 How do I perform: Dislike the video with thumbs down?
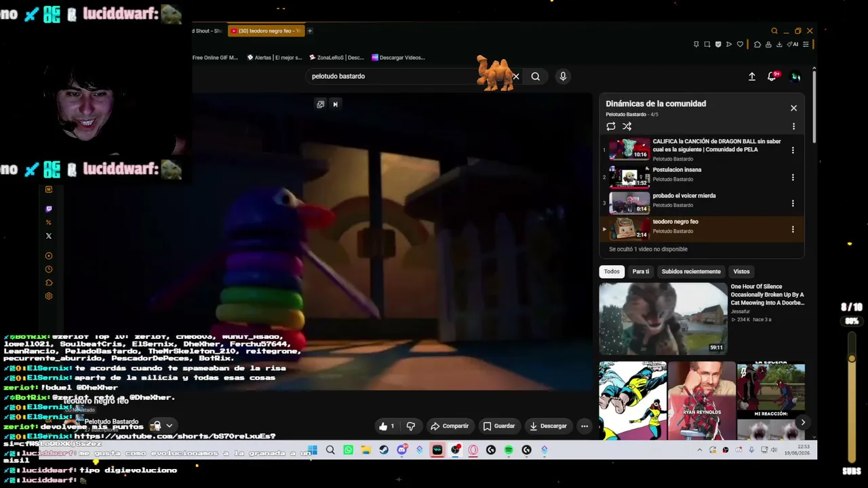click(410, 426)
